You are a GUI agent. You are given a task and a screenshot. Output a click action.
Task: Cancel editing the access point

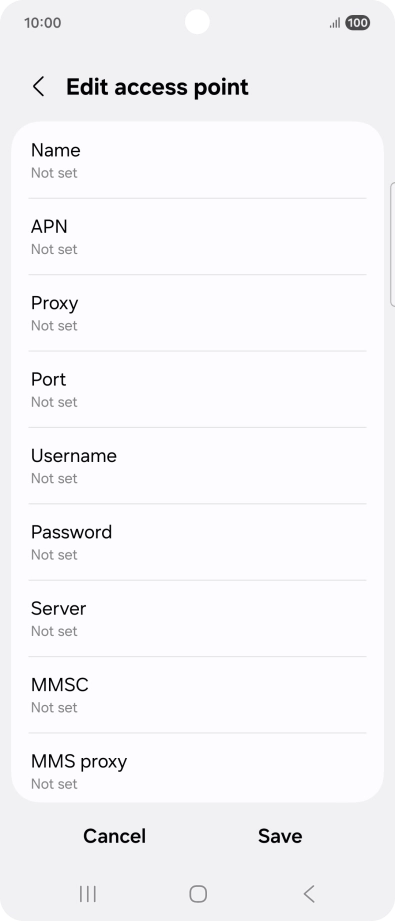[115, 836]
